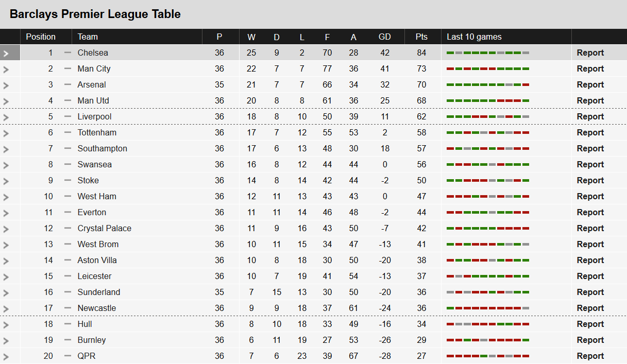Click the Team column header
Image resolution: width=627 pixels, height=364 pixels.
click(x=88, y=37)
